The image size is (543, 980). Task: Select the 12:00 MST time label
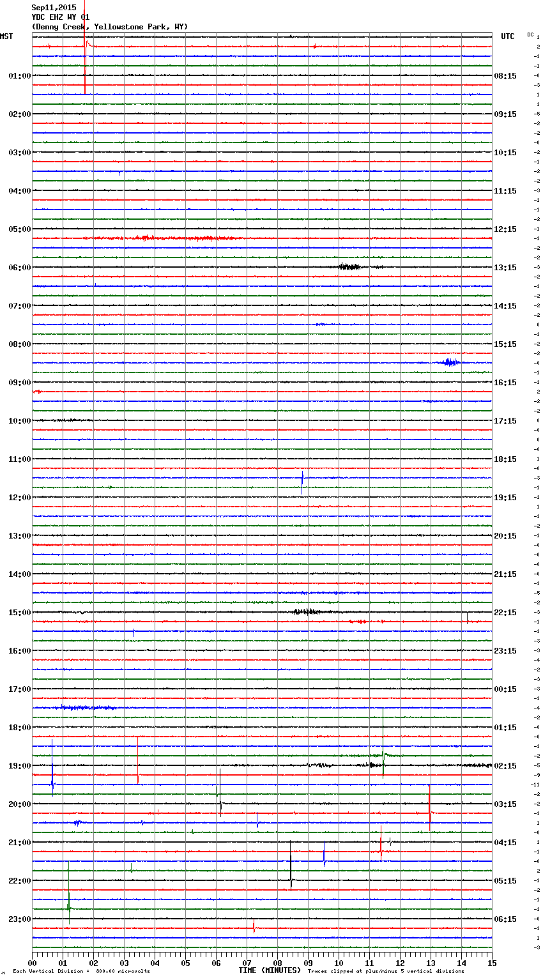pyautogui.click(x=19, y=498)
